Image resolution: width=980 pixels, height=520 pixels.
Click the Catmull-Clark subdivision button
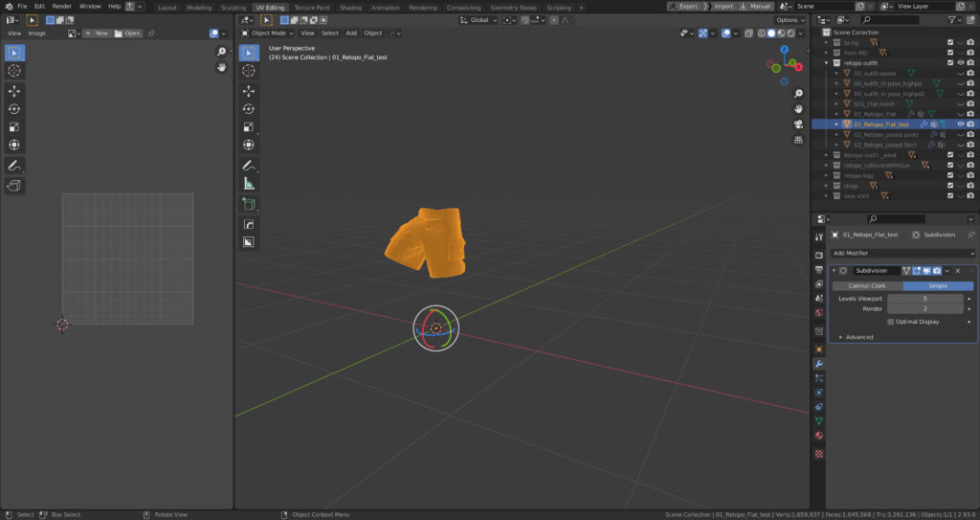click(866, 285)
